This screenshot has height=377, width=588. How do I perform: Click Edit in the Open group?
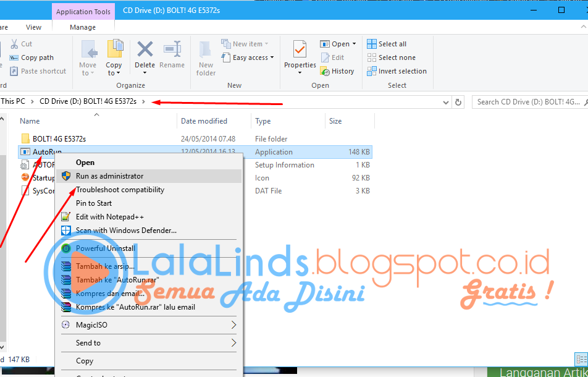(333, 57)
